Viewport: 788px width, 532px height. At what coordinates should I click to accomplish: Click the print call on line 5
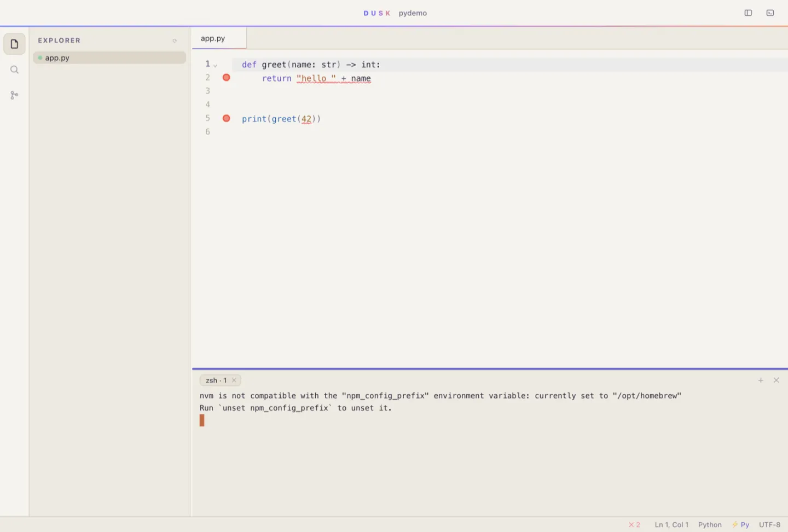coord(254,119)
